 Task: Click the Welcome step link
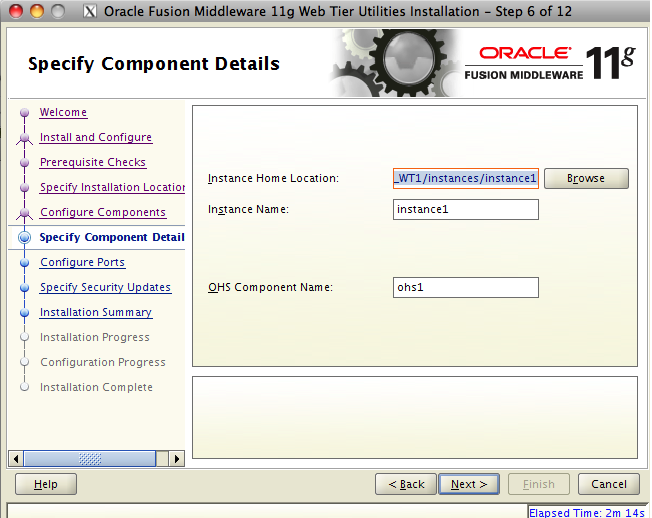pos(63,112)
